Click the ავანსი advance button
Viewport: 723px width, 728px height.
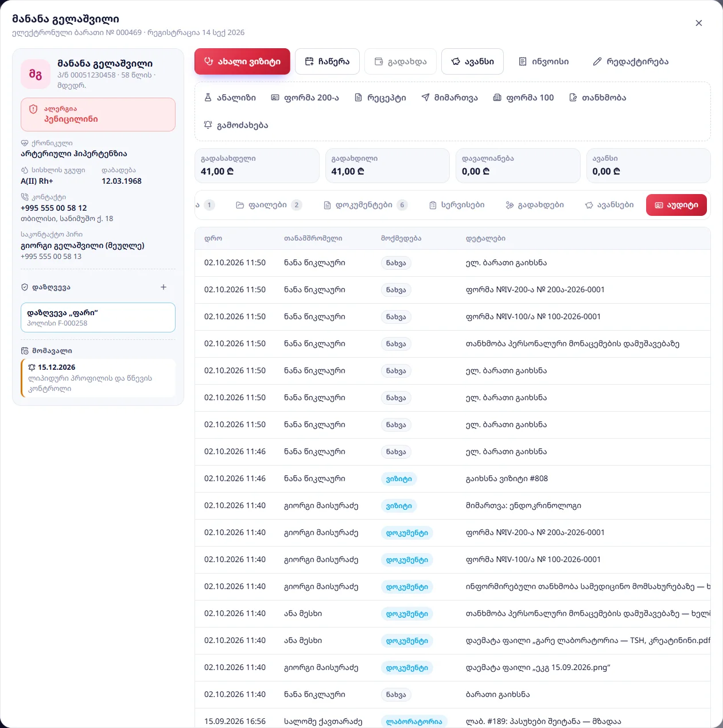472,61
